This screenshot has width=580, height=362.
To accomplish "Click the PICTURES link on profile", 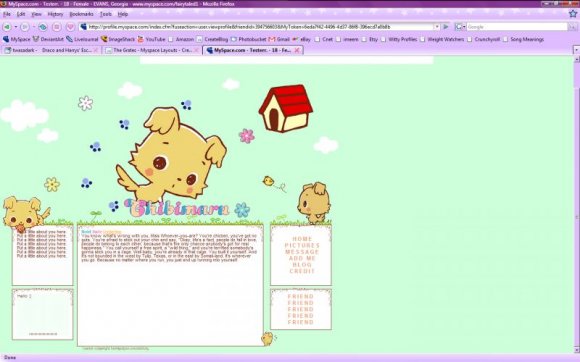I will click(x=302, y=246).
